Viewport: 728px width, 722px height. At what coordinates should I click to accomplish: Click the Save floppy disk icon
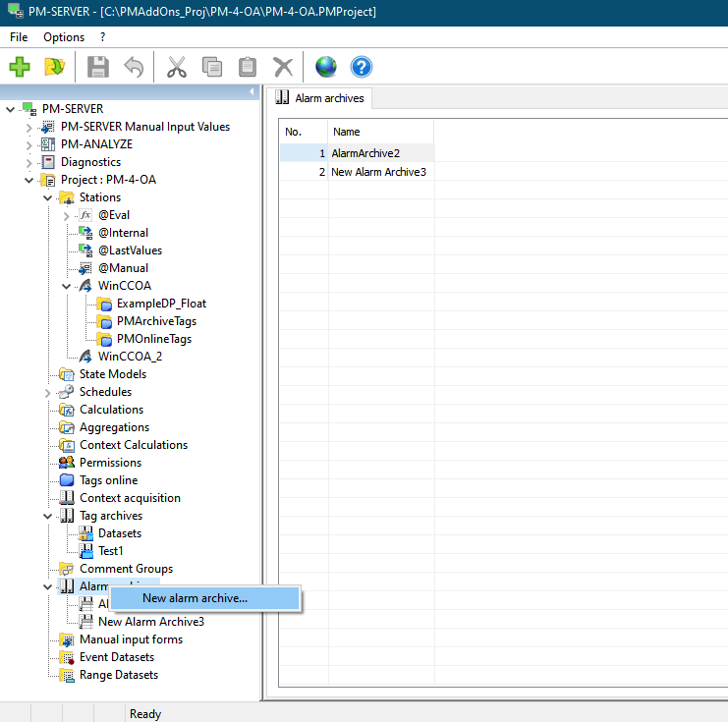click(x=98, y=67)
